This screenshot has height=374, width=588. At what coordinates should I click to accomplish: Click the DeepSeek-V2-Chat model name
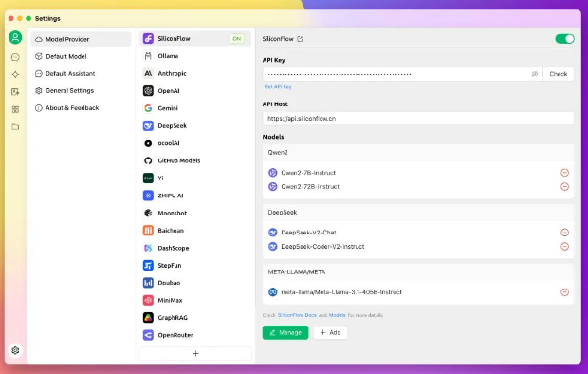point(308,233)
